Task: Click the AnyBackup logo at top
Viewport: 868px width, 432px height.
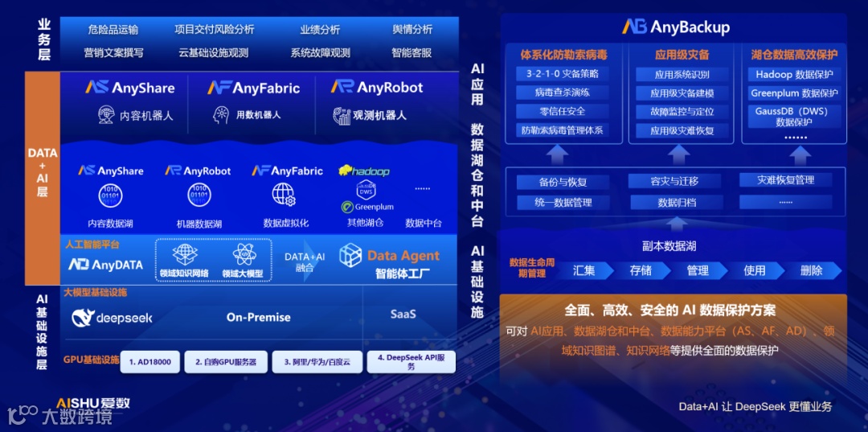Action: [675, 27]
